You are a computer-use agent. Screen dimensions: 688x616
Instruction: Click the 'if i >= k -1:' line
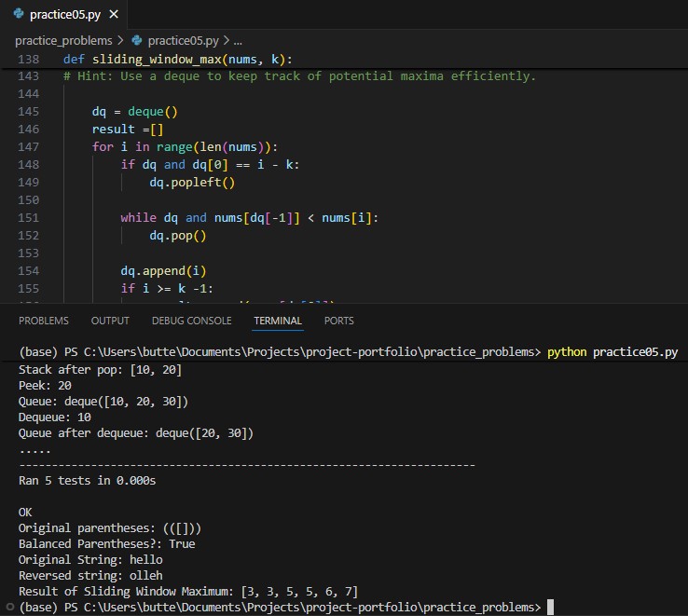click(x=167, y=289)
